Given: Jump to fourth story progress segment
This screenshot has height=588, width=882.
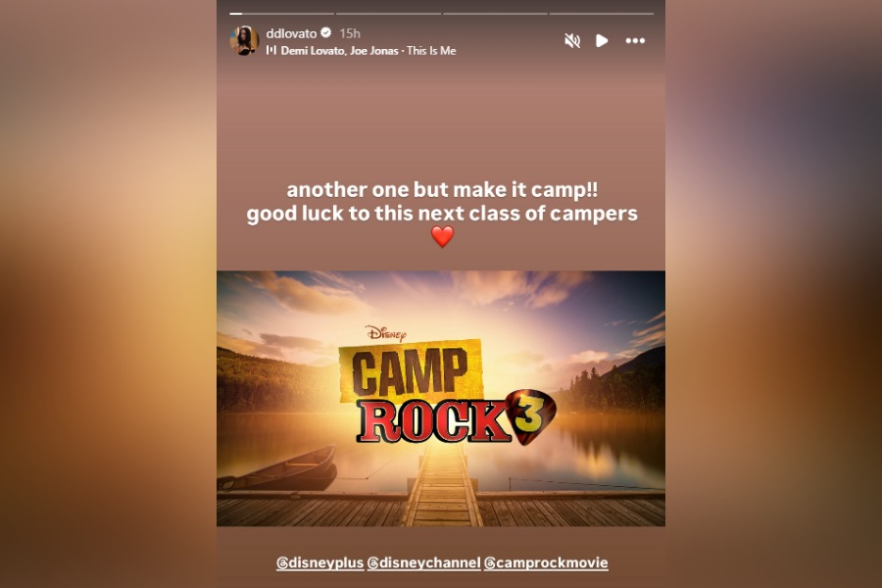Looking at the screenshot, I should point(602,14).
